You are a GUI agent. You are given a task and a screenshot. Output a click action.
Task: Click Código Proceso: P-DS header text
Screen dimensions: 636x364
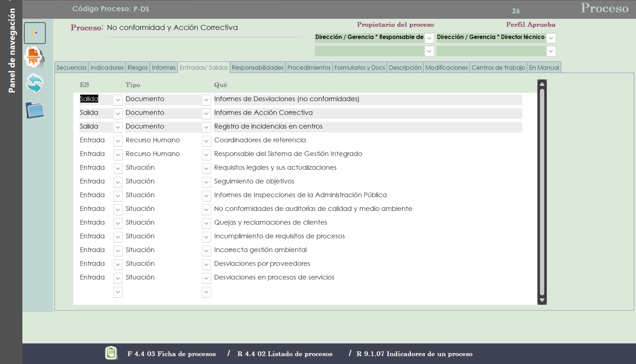click(x=111, y=9)
